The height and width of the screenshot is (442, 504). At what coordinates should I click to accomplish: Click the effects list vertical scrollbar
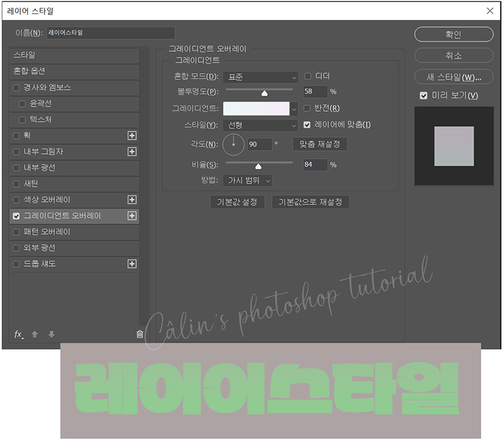[x=145, y=187]
